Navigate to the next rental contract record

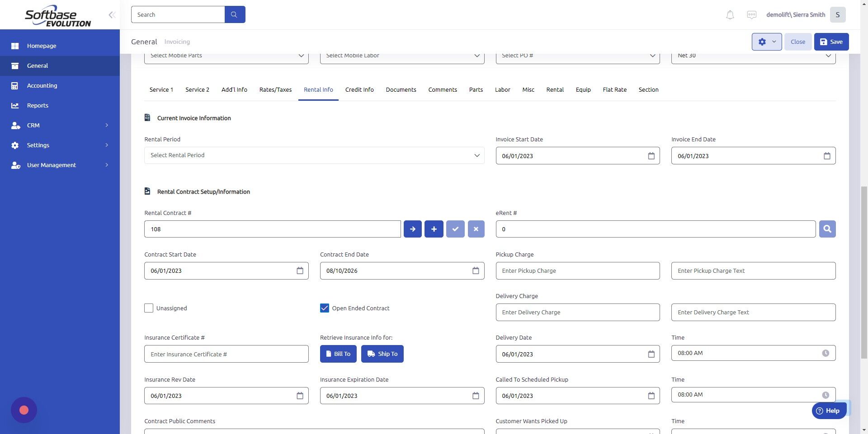tap(412, 229)
